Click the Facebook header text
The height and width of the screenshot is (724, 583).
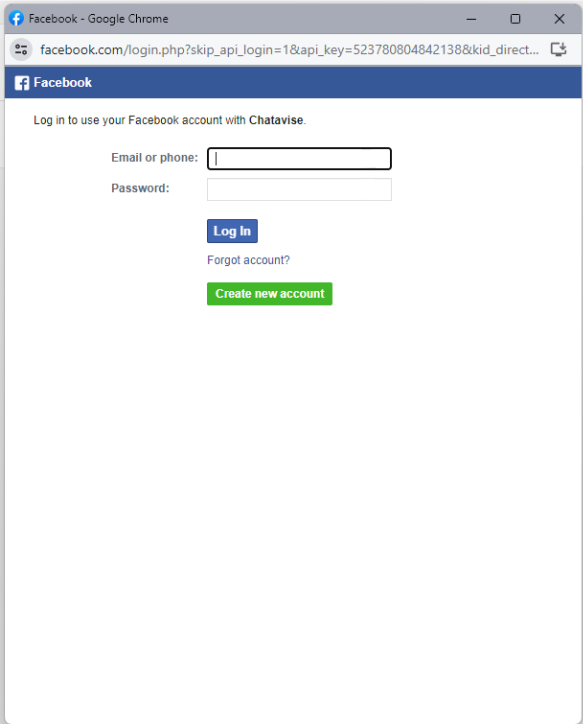point(62,83)
